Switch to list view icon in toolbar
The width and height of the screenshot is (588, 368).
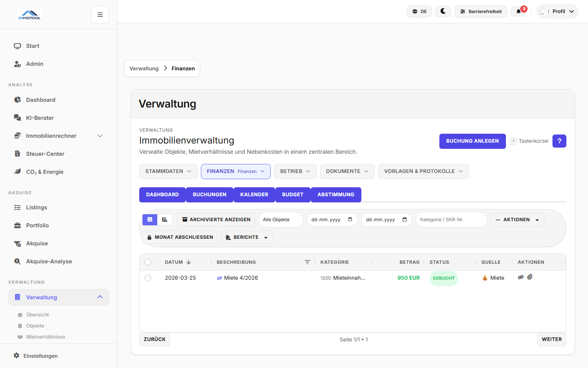pyautogui.click(x=165, y=220)
